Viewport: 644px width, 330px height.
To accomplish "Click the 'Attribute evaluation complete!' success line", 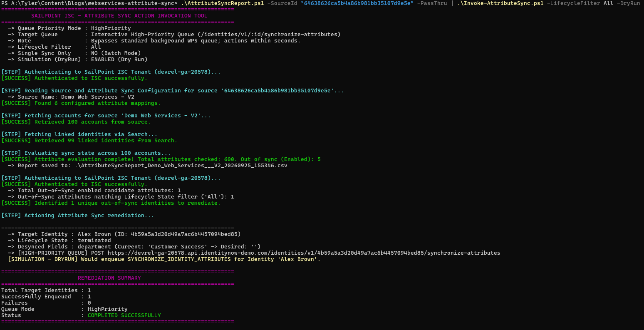I will pyautogui.click(x=161, y=159).
